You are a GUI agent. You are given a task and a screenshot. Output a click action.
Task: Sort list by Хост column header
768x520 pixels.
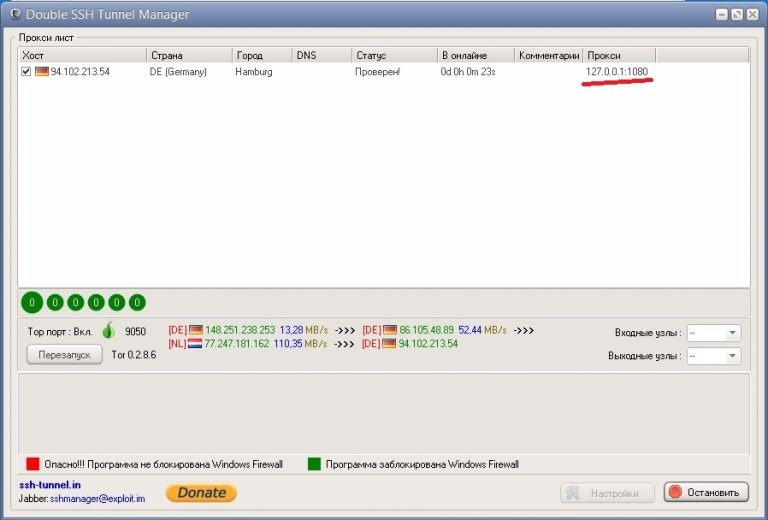(x=82, y=55)
